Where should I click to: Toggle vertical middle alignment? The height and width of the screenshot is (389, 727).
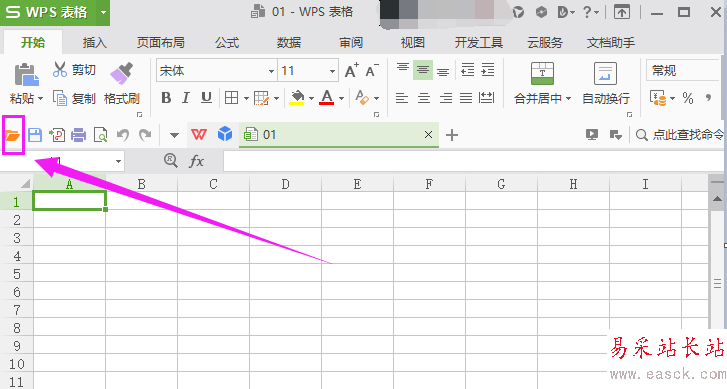point(423,70)
